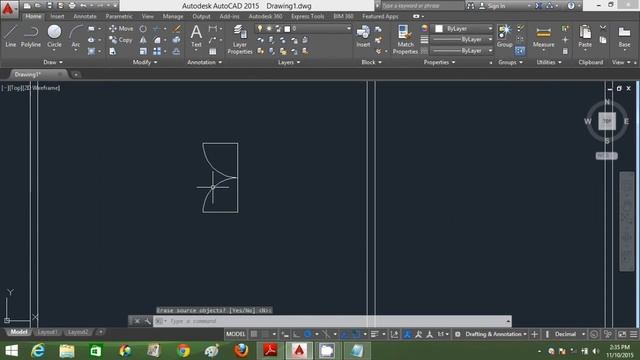Open the Parametric ribbon tab
Screen dimensions: 640x360
click(119, 17)
